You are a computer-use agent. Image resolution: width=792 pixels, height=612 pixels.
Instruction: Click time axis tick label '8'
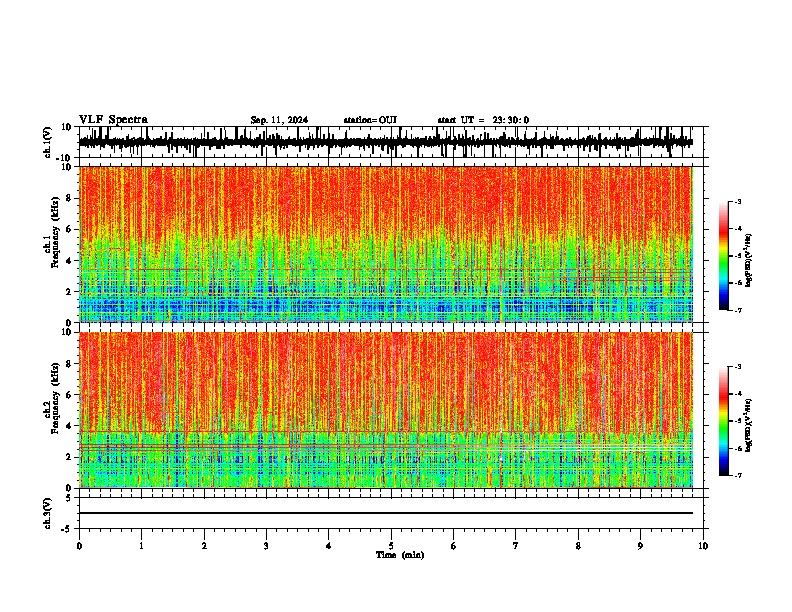pos(578,546)
